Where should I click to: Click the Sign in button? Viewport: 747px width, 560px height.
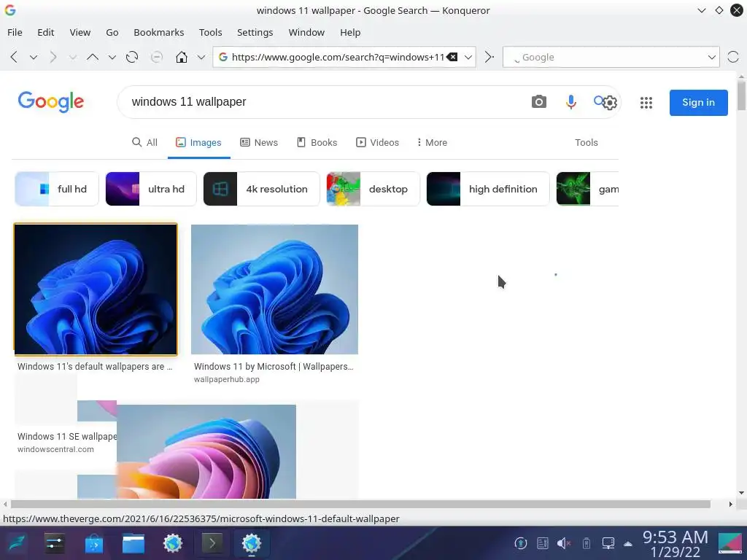tap(698, 102)
